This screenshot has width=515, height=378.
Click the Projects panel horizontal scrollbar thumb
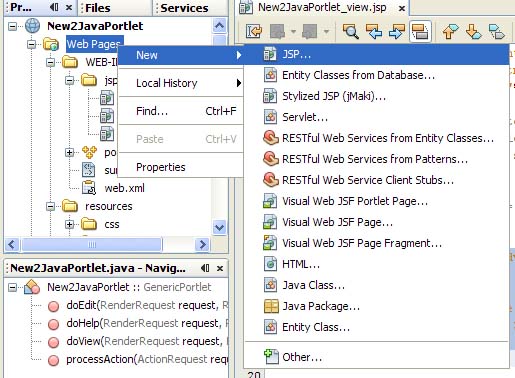[x=92, y=245]
